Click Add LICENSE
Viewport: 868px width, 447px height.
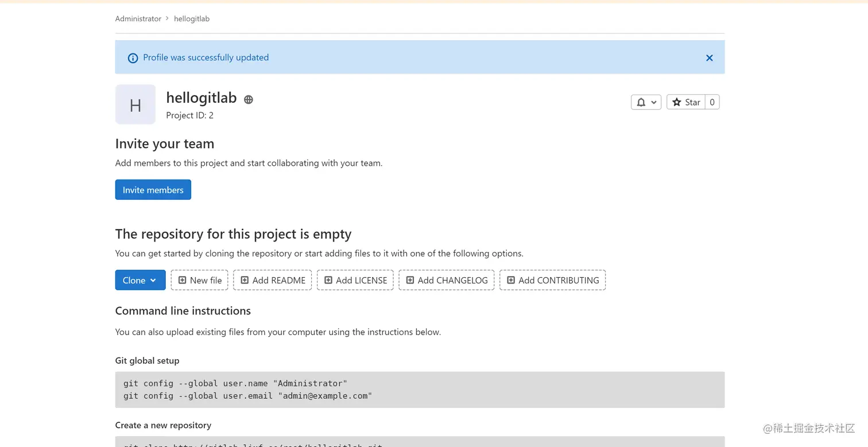[355, 280]
